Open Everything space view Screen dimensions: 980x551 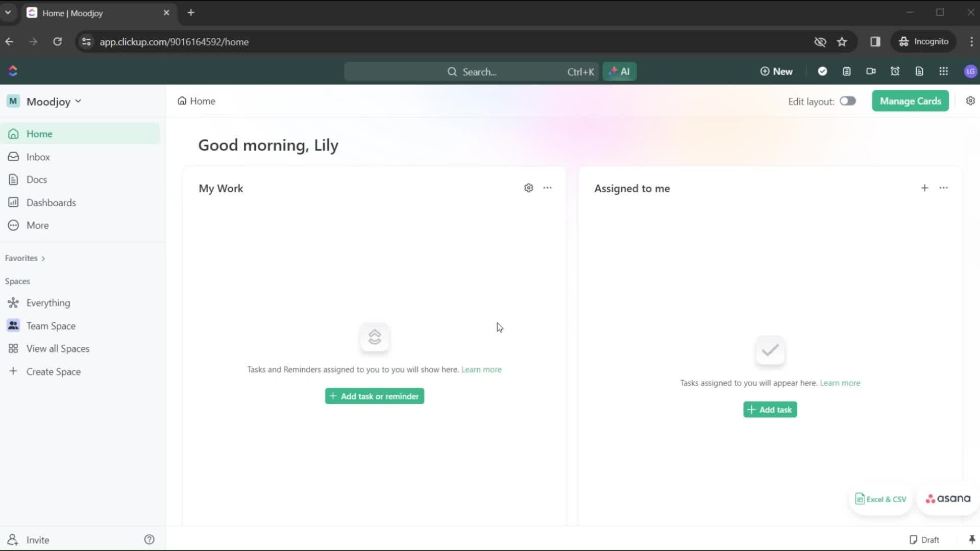point(48,302)
